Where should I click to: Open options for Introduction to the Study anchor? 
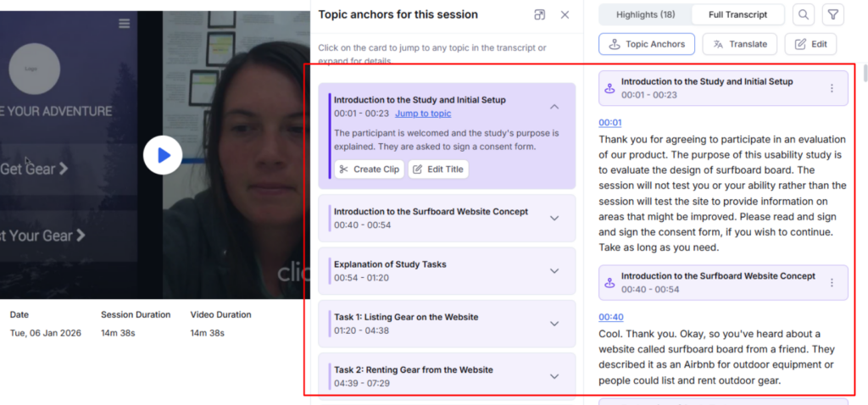click(x=832, y=88)
